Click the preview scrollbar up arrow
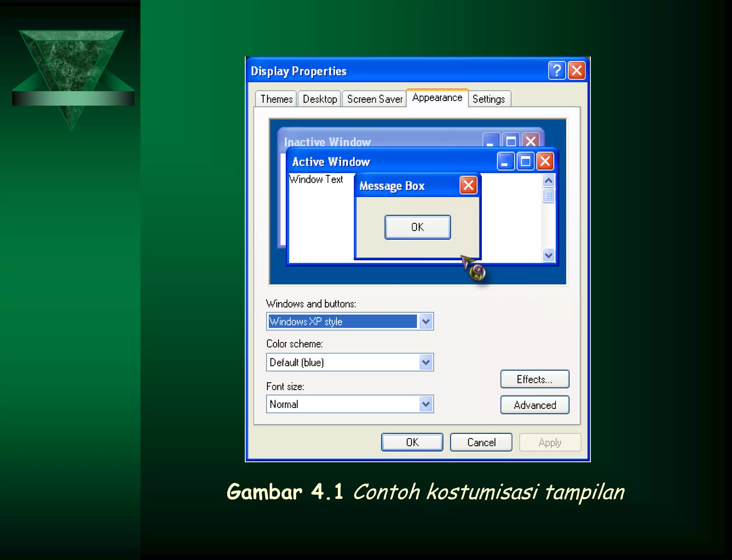 click(x=548, y=180)
